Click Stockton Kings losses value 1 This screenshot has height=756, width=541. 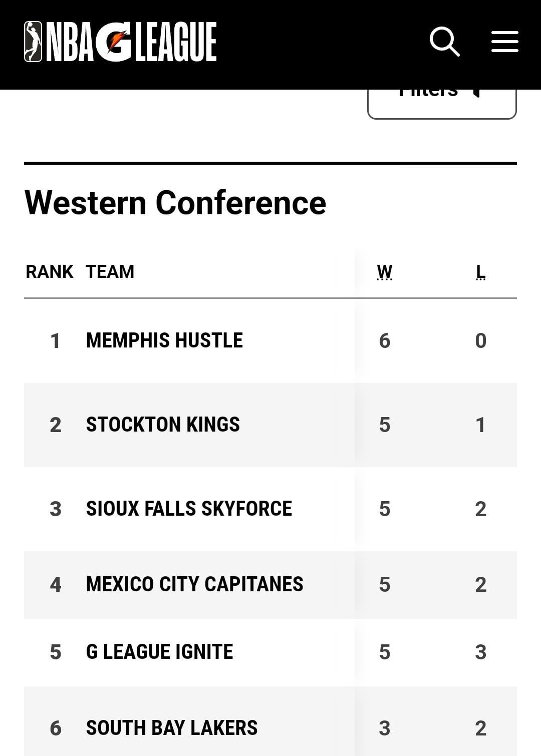coord(480,425)
